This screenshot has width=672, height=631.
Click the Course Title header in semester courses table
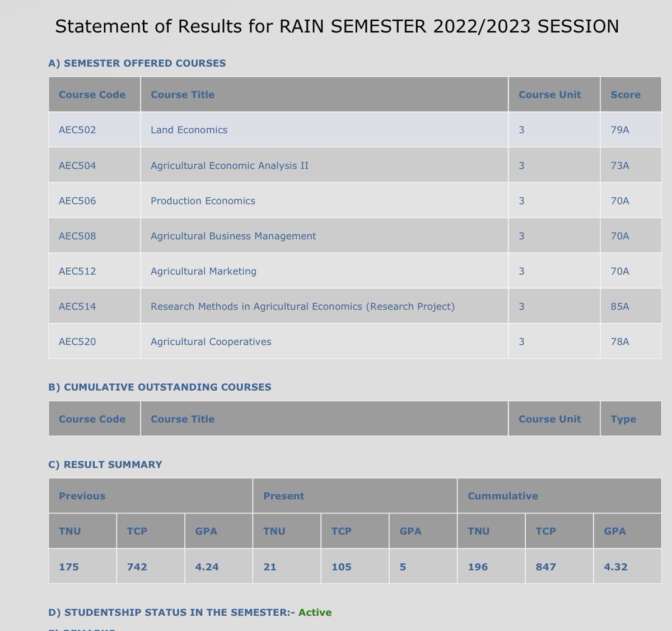(x=183, y=95)
